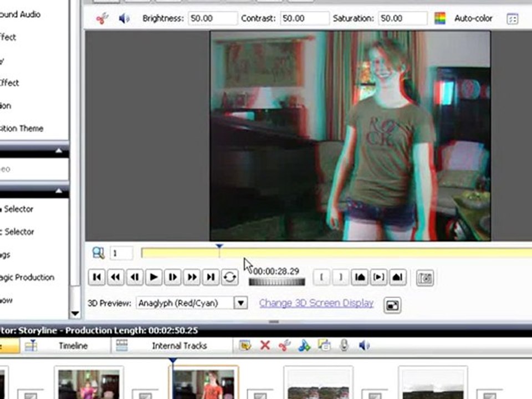The image size is (532, 399).
Task: Click the Auto-color label
Action: [x=473, y=18]
